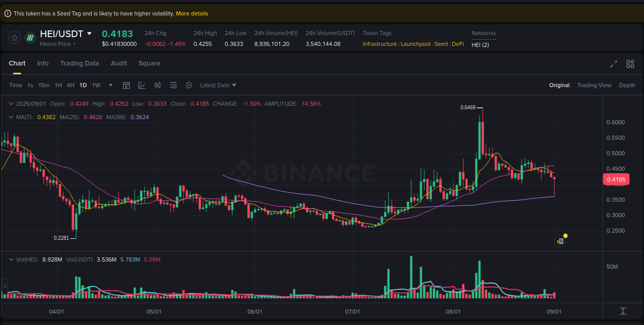Open the Latest Data dropdown
The image size is (644, 325).
(x=218, y=85)
